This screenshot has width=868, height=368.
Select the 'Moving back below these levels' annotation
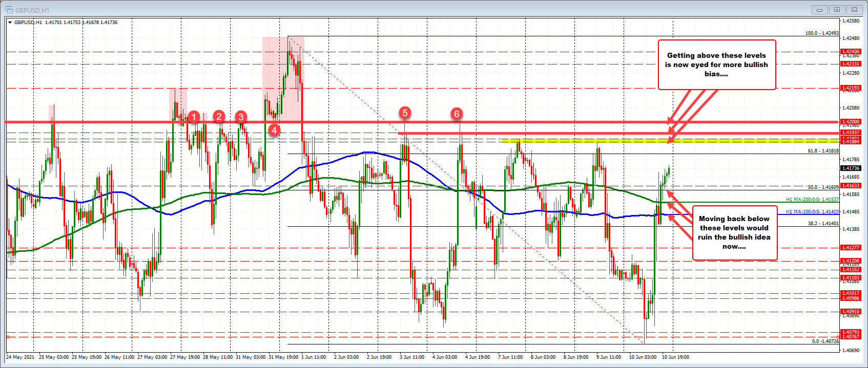(x=734, y=232)
